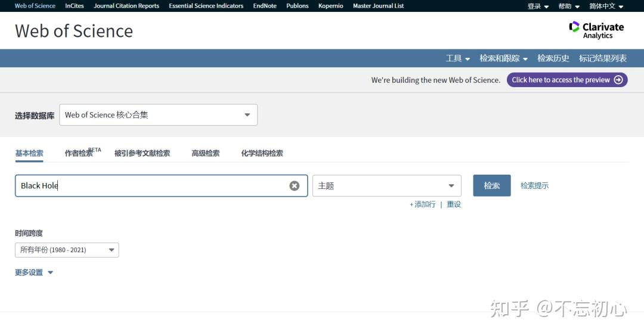Open the 工具 tools menu
This screenshot has width=644, height=335.
click(457, 58)
